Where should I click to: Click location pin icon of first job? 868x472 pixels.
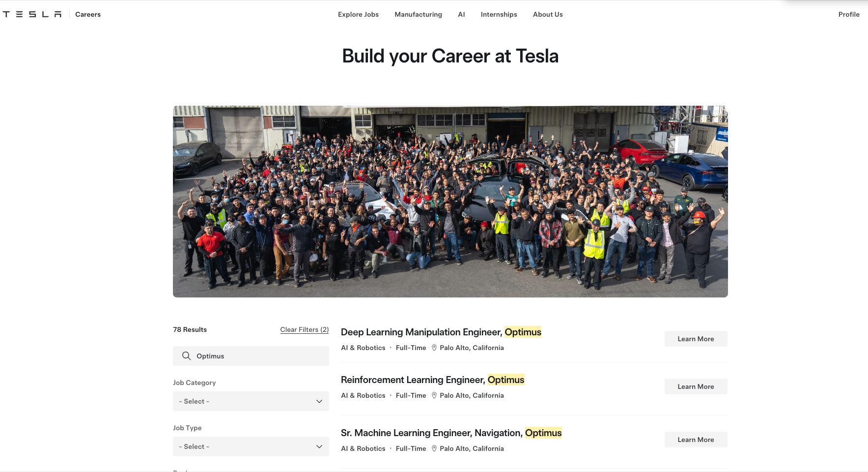pos(434,348)
